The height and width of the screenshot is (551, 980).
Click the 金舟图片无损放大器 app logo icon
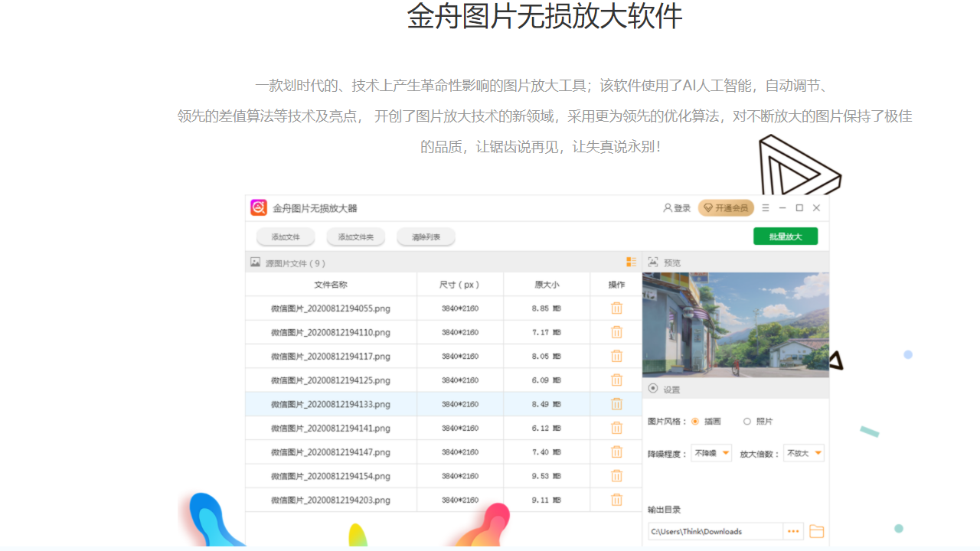click(x=260, y=207)
